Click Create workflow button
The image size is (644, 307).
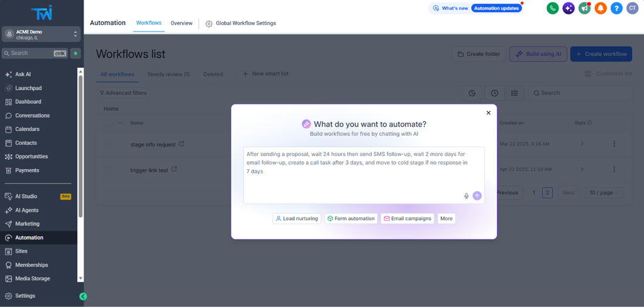pos(601,54)
